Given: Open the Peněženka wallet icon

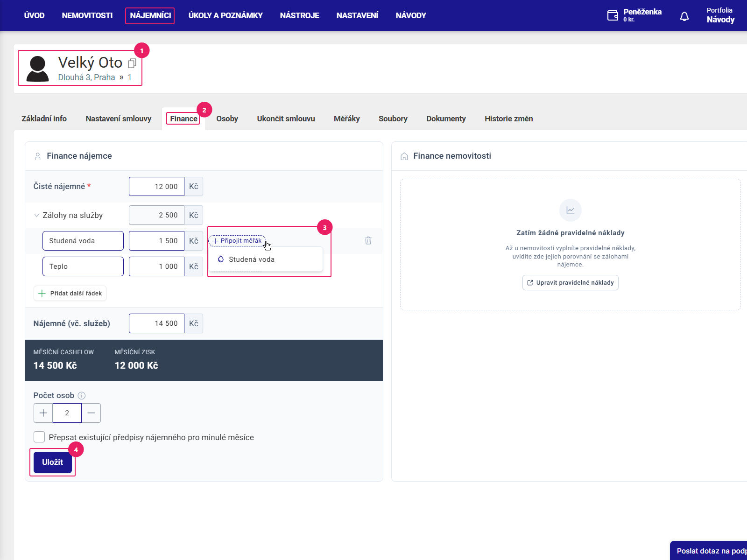Looking at the screenshot, I should (613, 15).
